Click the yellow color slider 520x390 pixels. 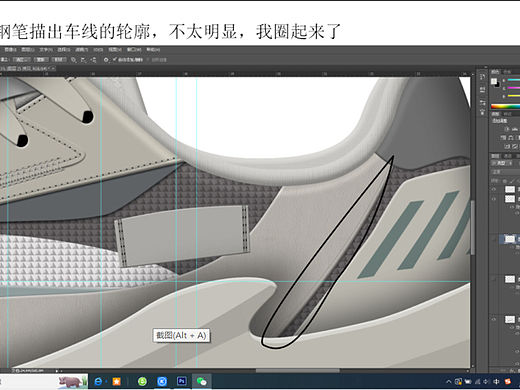tap(513, 96)
